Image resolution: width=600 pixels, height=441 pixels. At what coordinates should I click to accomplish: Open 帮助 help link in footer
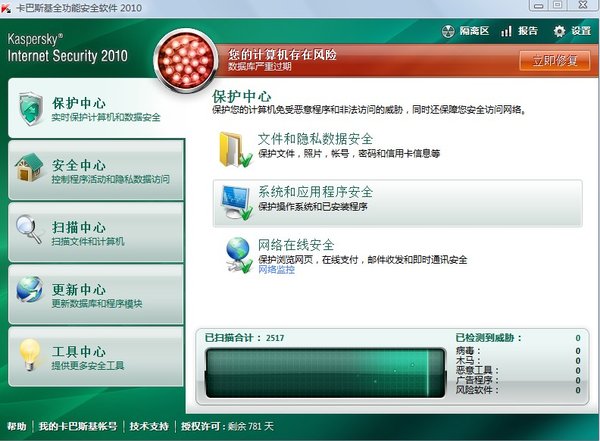click(x=17, y=426)
